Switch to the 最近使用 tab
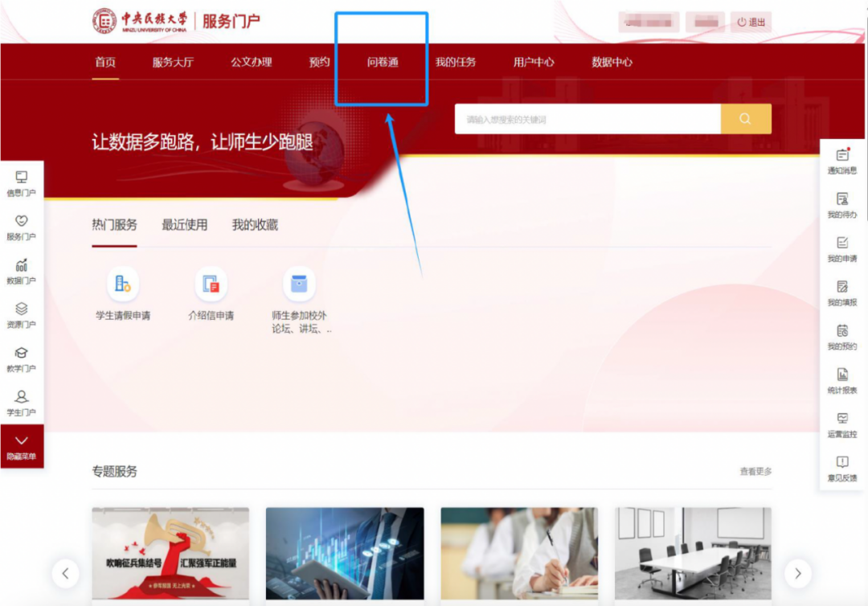 pyautogui.click(x=186, y=225)
